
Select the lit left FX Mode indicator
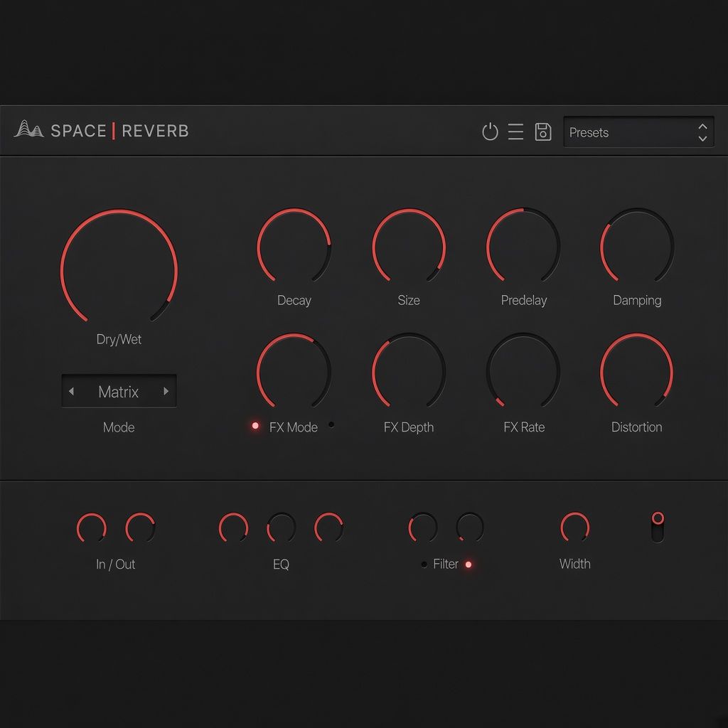pyautogui.click(x=255, y=425)
